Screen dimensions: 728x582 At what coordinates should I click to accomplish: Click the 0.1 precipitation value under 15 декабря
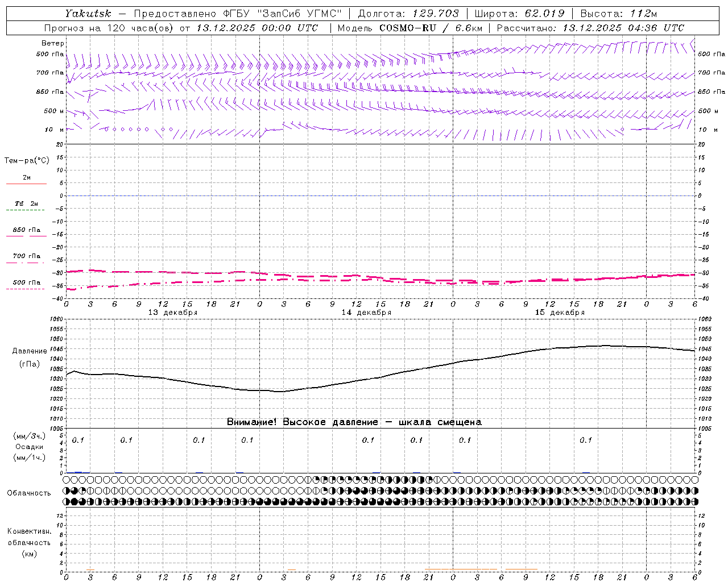pyautogui.click(x=586, y=440)
